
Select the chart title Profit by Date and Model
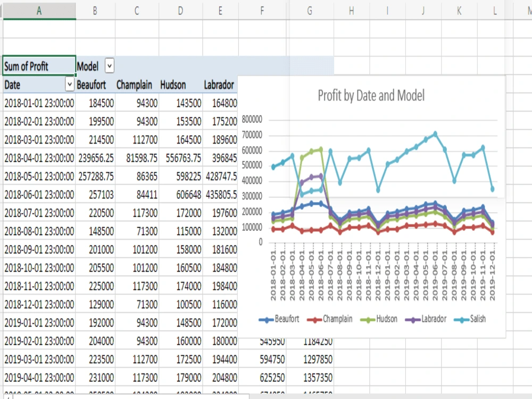(372, 96)
